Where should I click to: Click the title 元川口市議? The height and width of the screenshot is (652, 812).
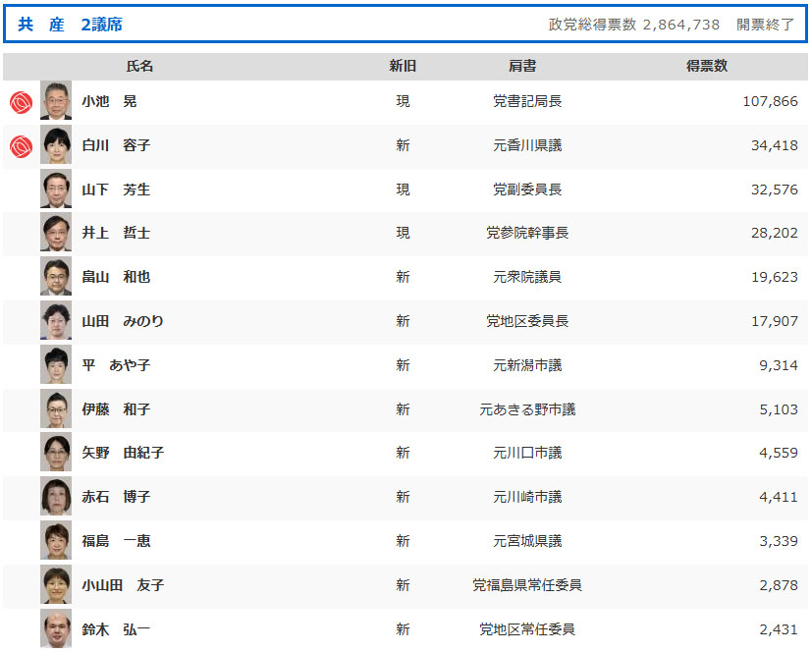click(x=527, y=452)
